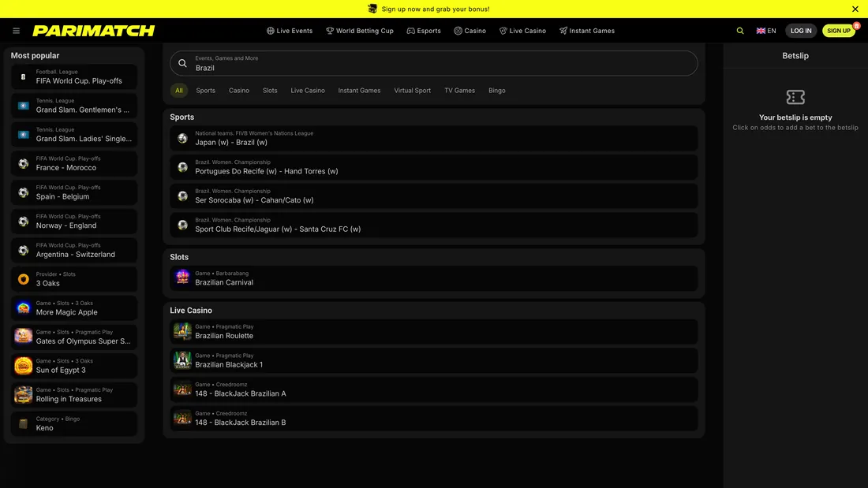Click the More Magic Apple game icon

(23, 308)
